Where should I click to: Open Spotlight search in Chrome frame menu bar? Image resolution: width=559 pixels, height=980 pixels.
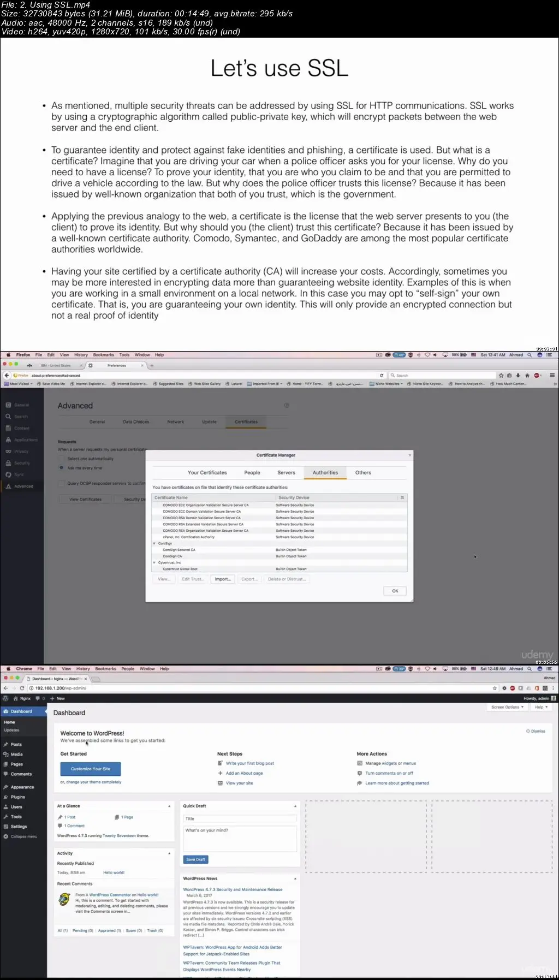(x=530, y=669)
